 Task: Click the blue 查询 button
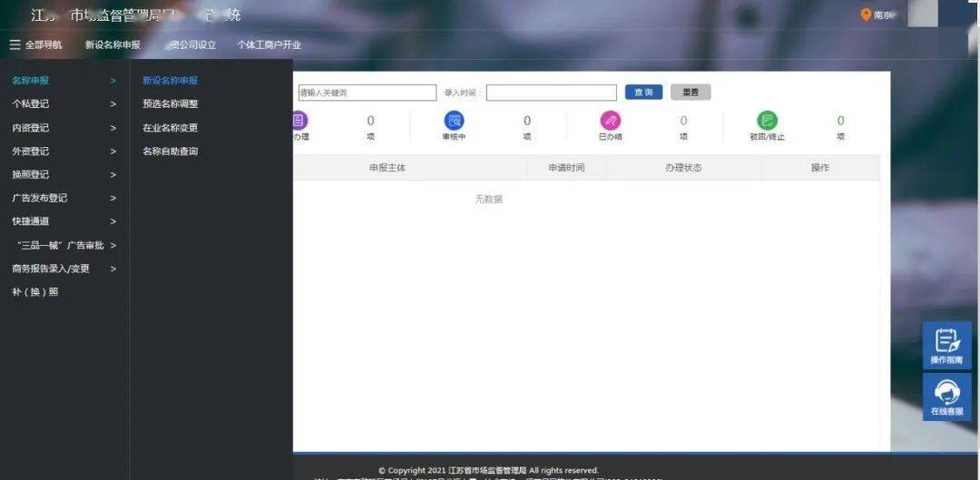click(643, 93)
